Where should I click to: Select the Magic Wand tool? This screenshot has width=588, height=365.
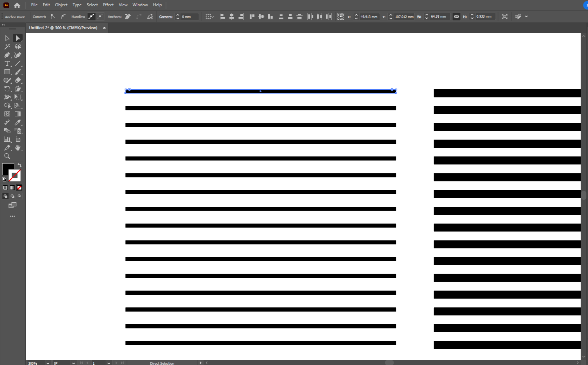pyautogui.click(x=7, y=46)
